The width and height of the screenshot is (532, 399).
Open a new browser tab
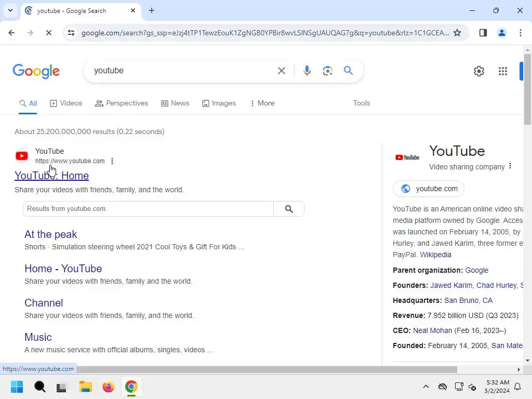[152, 10]
